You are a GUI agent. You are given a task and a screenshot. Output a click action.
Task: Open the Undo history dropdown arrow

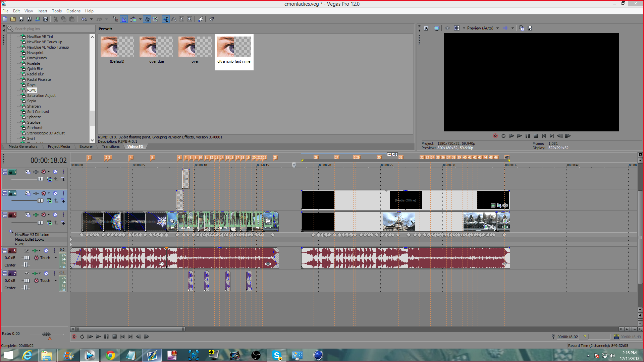coord(91,19)
